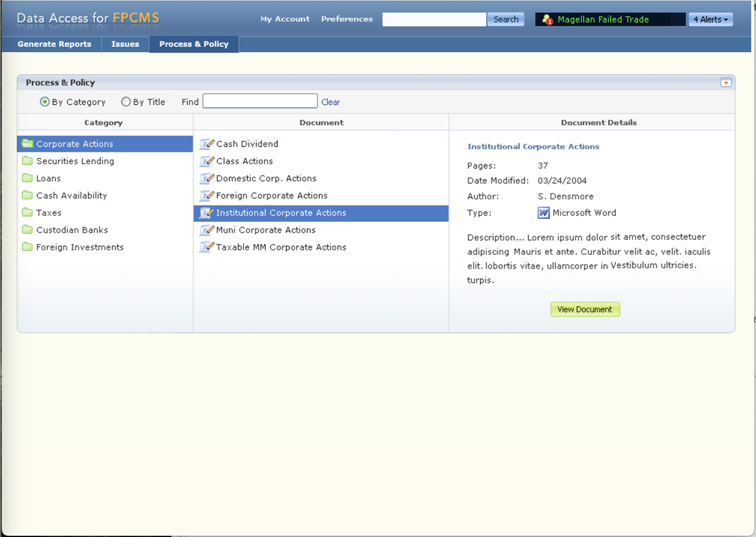The height and width of the screenshot is (537, 756).
Task: Expand the Loans category
Action: tap(48, 178)
